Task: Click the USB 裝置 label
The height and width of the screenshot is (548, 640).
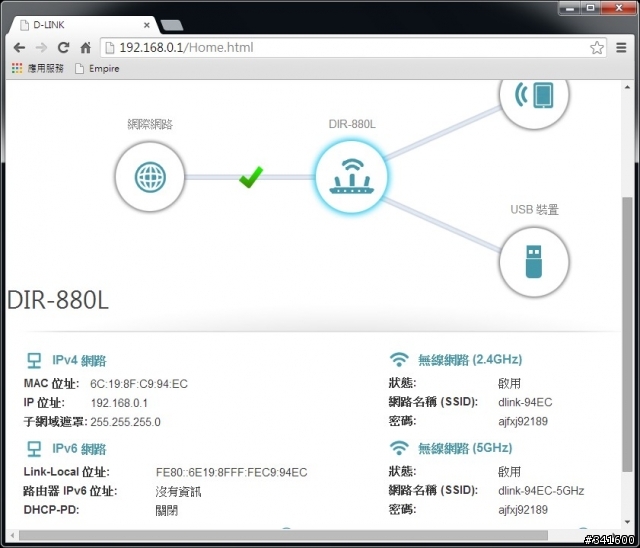Action: tap(534, 210)
